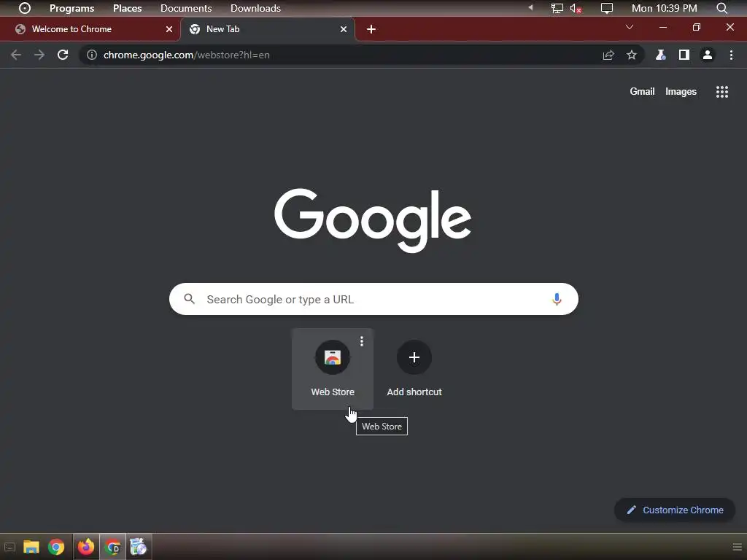This screenshot has height=560, width=747.
Task: Start voice search with microphone icon
Action: tap(557, 299)
